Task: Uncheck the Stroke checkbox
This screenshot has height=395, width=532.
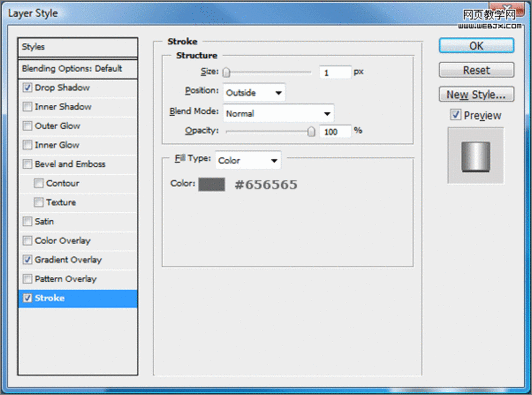Action: tap(27, 298)
